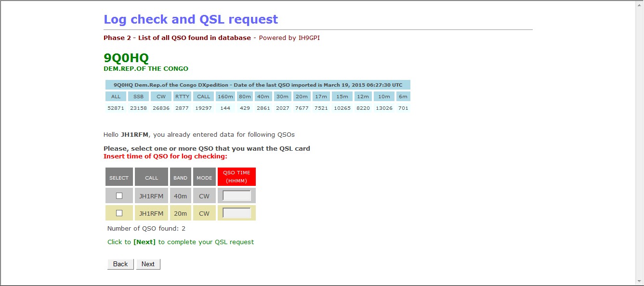Select the SSB header in the statistics table
This screenshot has width=644, height=286.
click(x=139, y=96)
